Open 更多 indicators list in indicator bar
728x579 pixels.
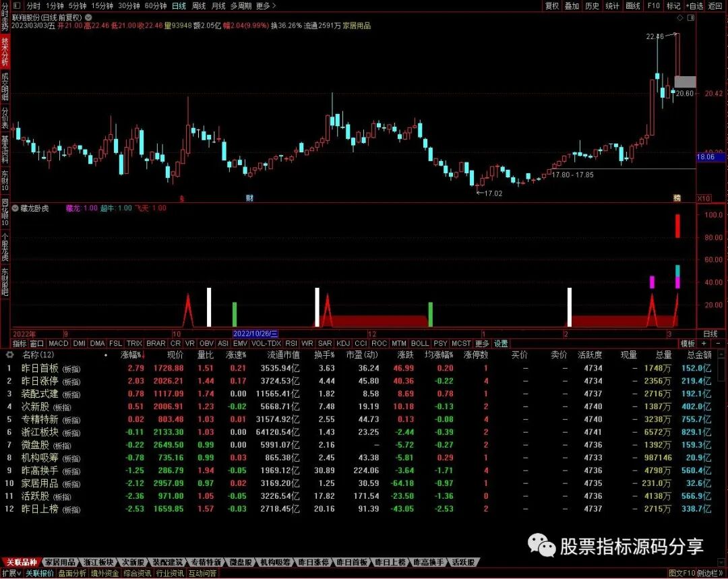pos(483,344)
